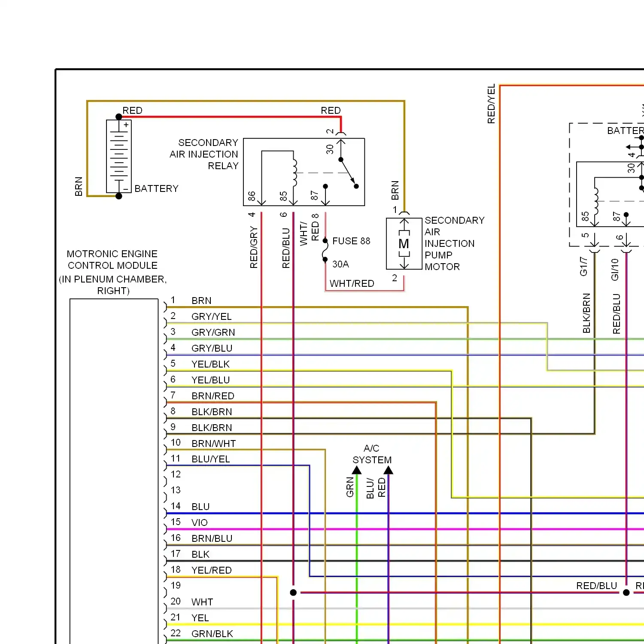Click pin 3 GRY/GRN wire label
Image resolution: width=644 pixels, height=644 pixels.
pyautogui.click(x=213, y=332)
